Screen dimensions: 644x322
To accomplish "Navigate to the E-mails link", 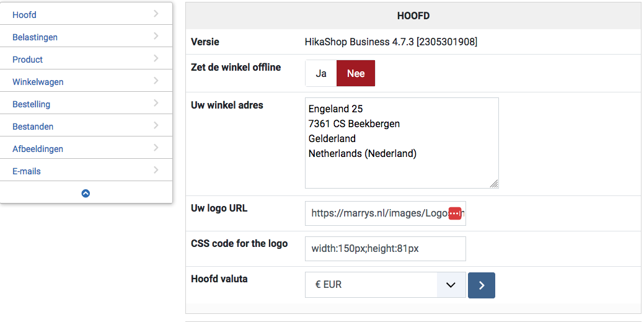I will click(x=27, y=171).
